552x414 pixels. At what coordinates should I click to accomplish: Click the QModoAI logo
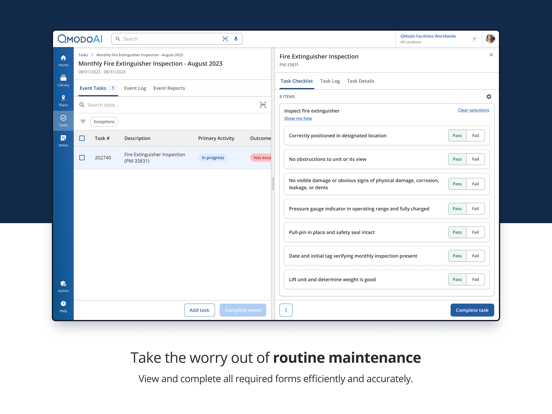[x=80, y=39]
